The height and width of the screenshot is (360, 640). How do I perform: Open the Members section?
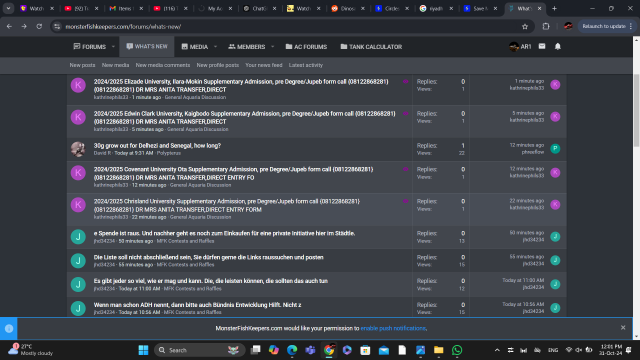click(x=247, y=47)
